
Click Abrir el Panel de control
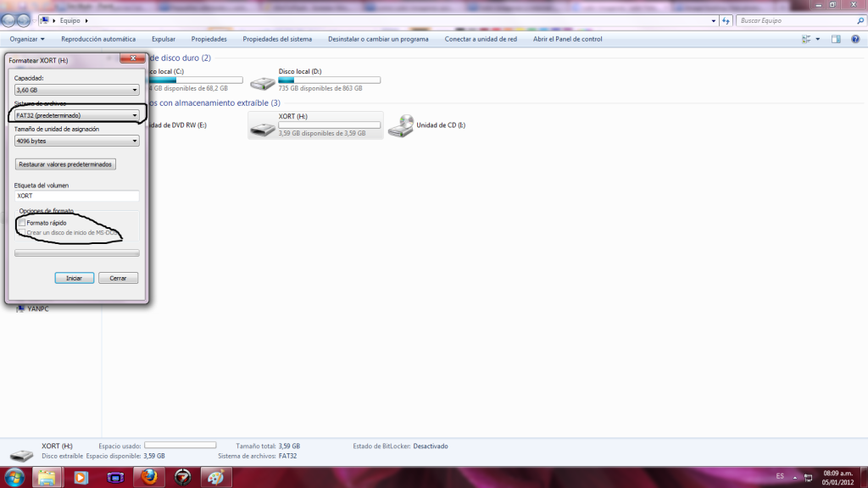567,39
